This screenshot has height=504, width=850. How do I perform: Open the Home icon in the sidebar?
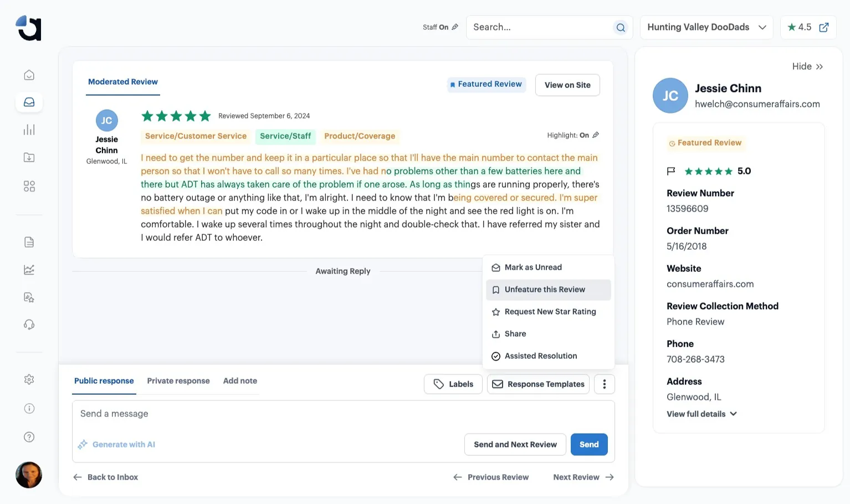click(x=29, y=75)
